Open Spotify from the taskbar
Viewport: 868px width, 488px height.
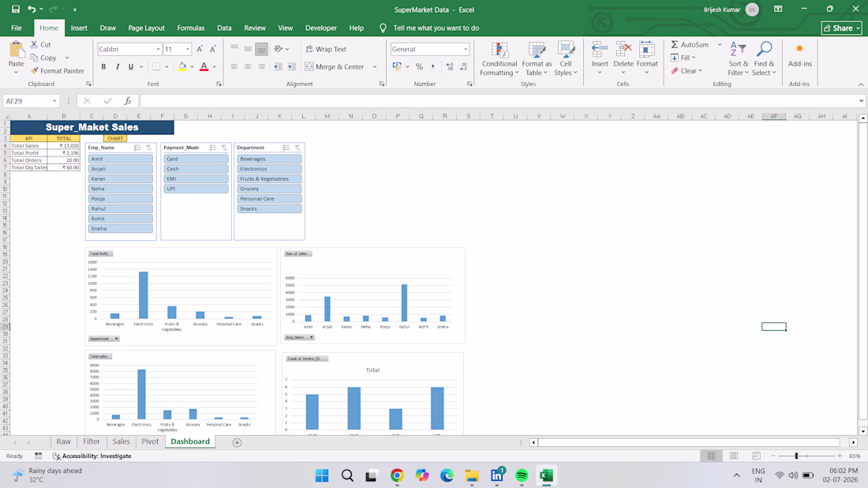pyautogui.click(x=522, y=475)
